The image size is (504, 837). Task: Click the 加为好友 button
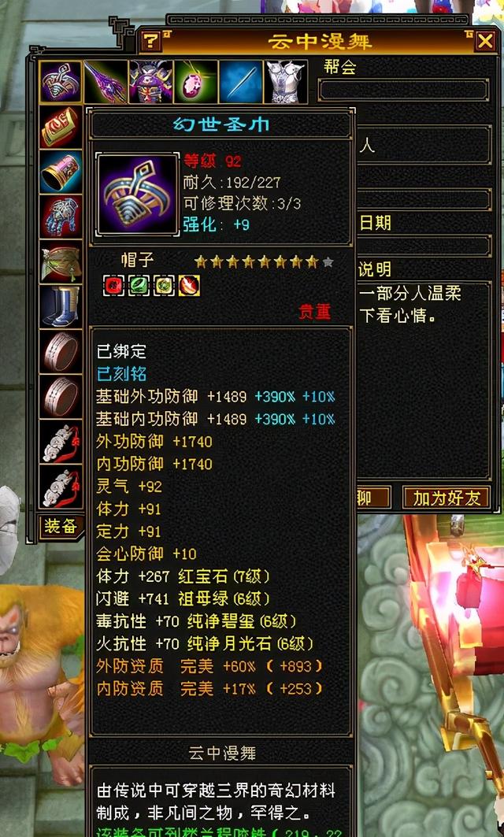447,498
